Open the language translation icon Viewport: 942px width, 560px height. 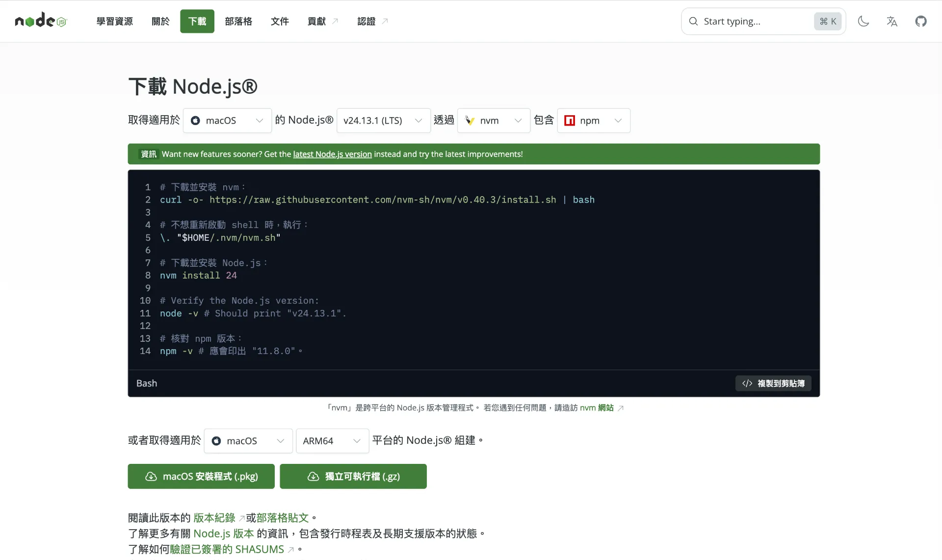pos(892,21)
